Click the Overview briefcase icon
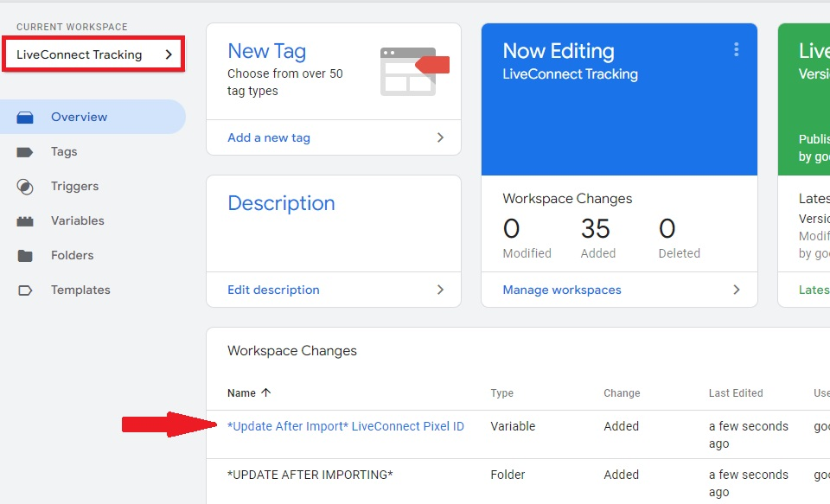This screenshot has height=504, width=830. [25, 117]
